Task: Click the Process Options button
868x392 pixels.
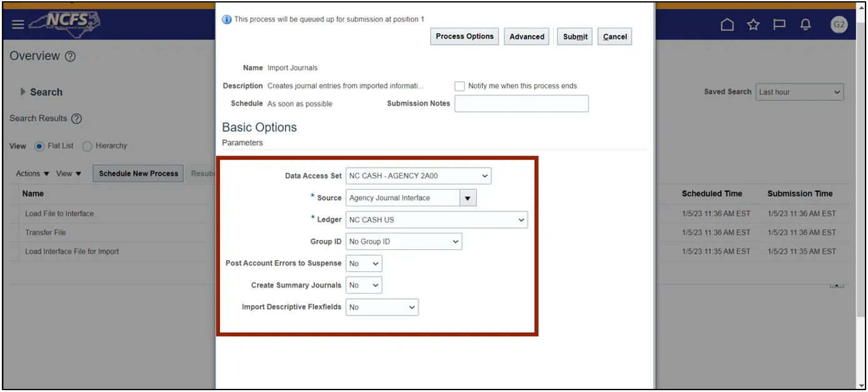Action: click(464, 37)
